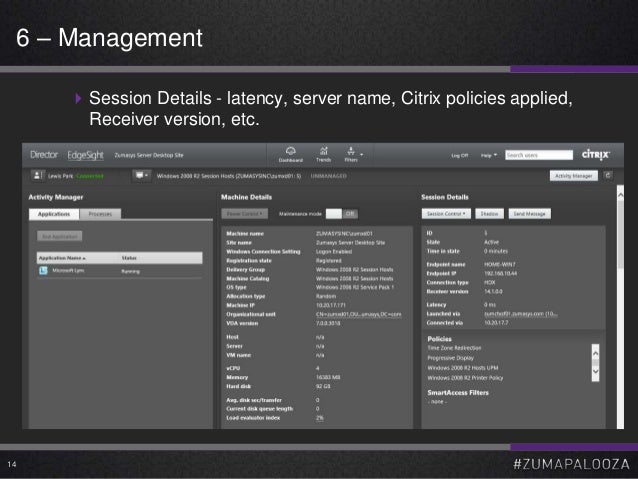Sort by Application Name column header
The width and height of the screenshot is (638, 479).
62,258
